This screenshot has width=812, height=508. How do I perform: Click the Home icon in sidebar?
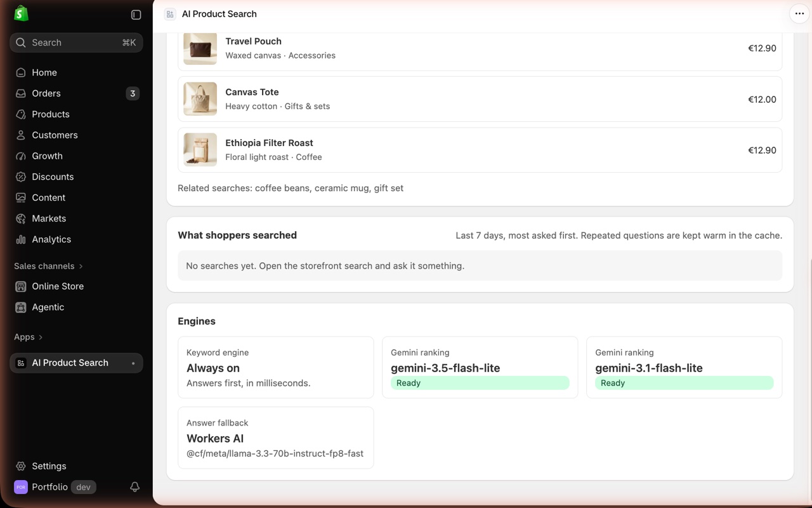tap(21, 72)
